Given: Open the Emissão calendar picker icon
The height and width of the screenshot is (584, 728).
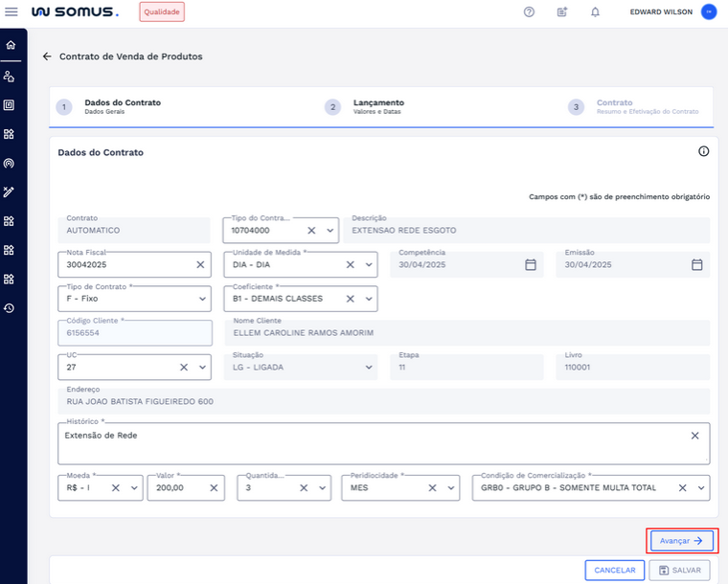Looking at the screenshot, I should click(697, 265).
